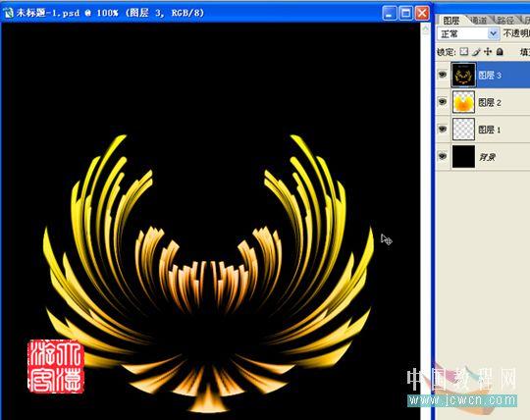Click the lock all padlock icon
The image size is (530, 420).
500,51
